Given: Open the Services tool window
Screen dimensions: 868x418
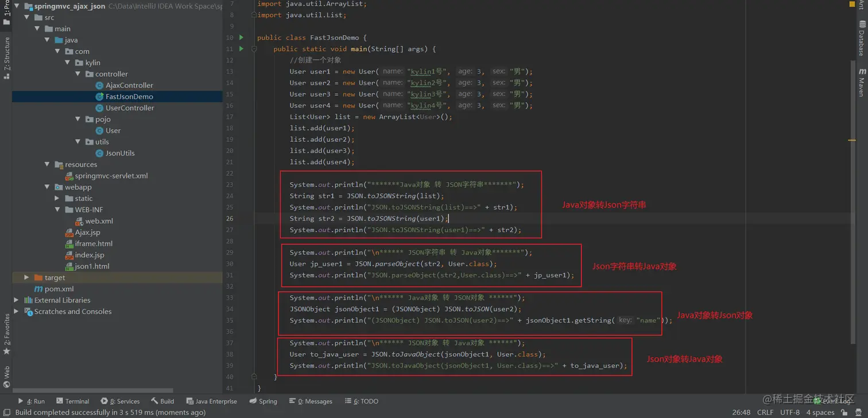Looking at the screenshot, I should [x=120, y=401].
